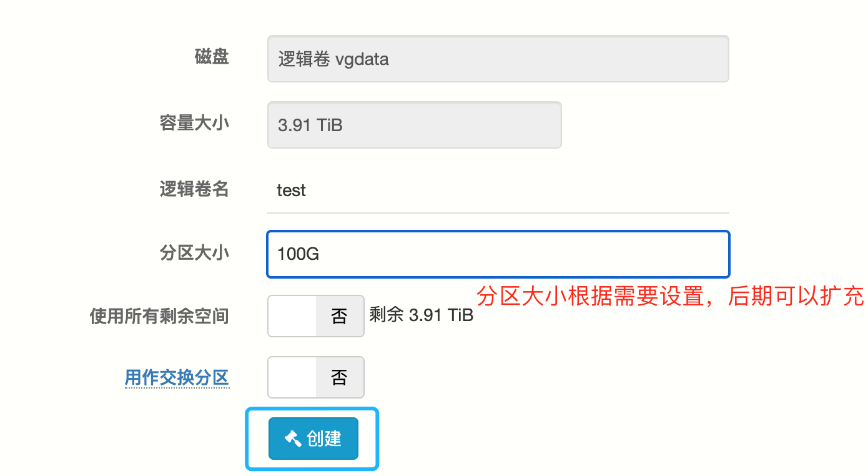This screenshot has height=476, width=868.
Task: Click the 磁盘 label
Action: (212, 57)
